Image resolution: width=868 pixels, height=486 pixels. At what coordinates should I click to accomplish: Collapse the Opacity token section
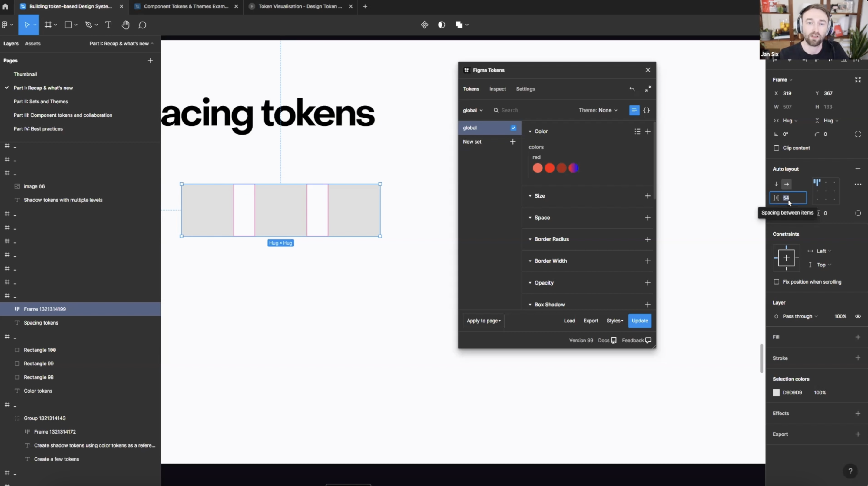(x=530, y=283)
